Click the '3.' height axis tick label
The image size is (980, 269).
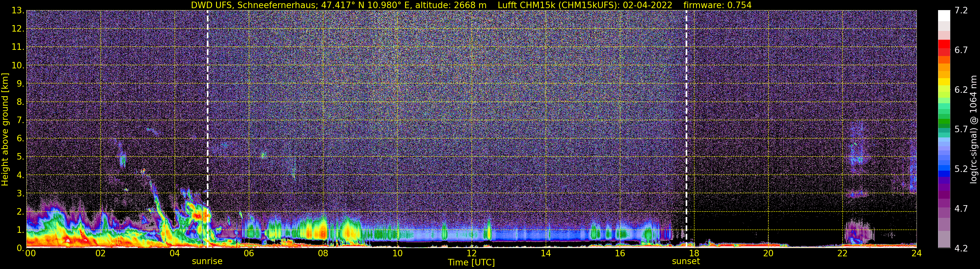coord(20,193)
